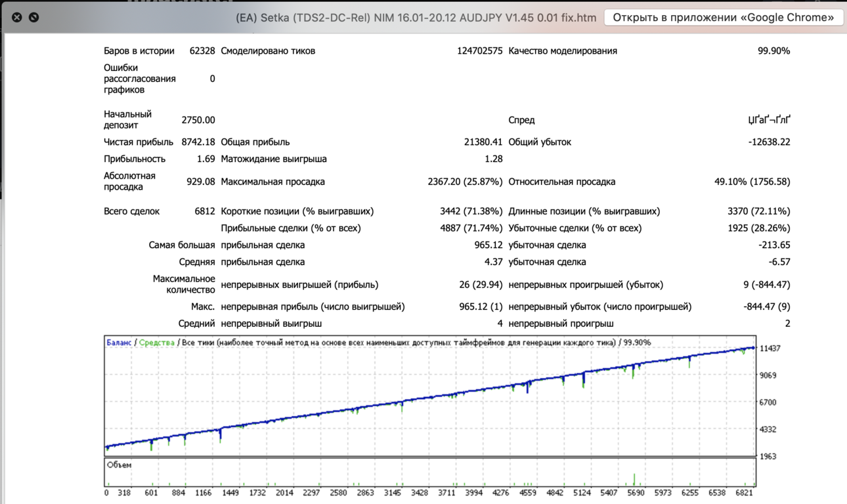Click the file name in the title bar
This screenshot has width=847, height=504.
[416, 18]
